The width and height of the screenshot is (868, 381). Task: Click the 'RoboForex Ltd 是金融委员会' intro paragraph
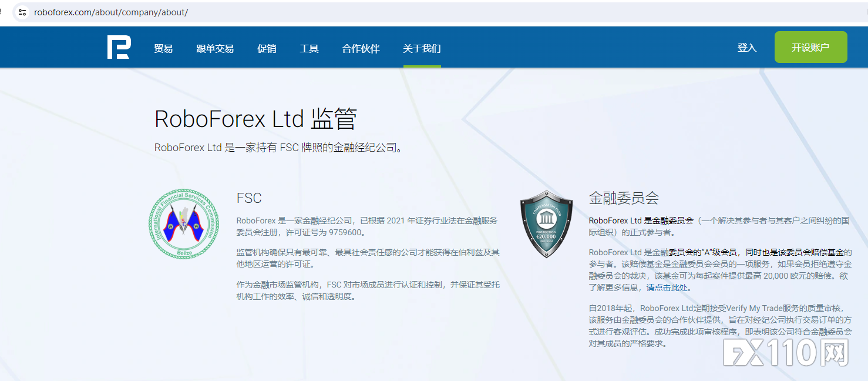click(x=719, y=226)
